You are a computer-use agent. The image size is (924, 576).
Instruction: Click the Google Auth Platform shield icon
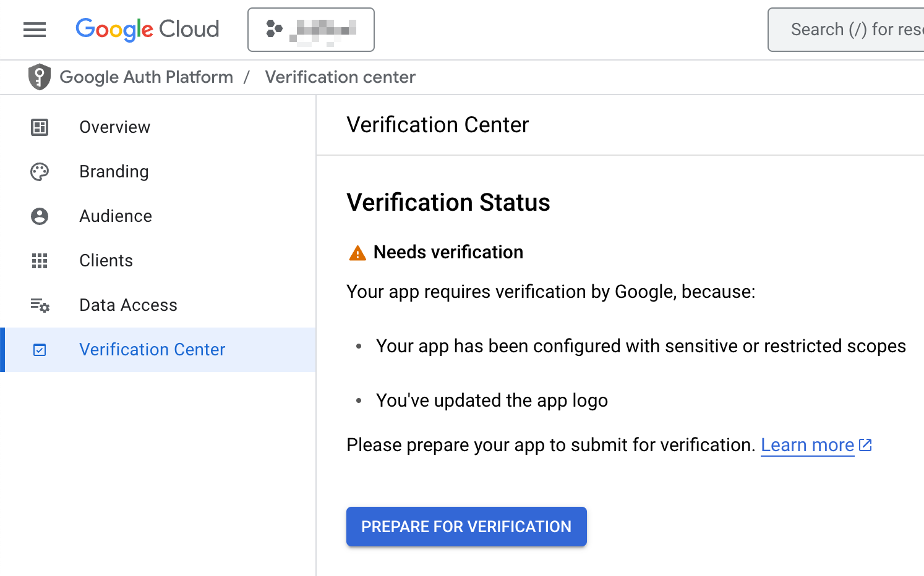click(x=40, y=77)
